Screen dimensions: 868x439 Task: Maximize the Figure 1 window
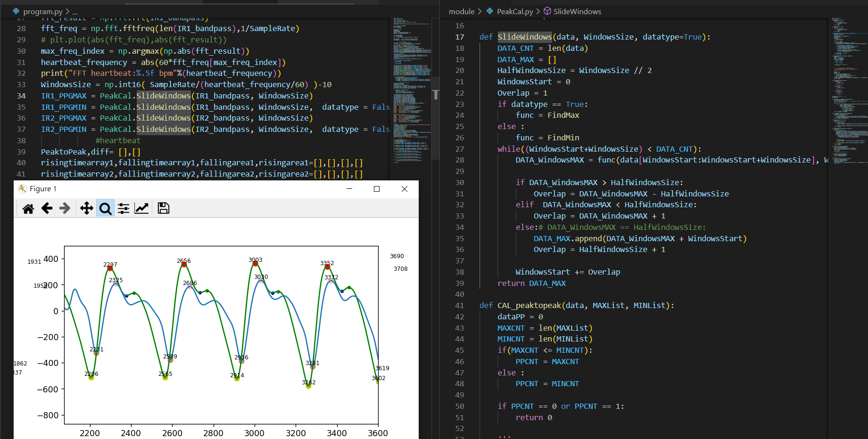[x=377, y=189]
